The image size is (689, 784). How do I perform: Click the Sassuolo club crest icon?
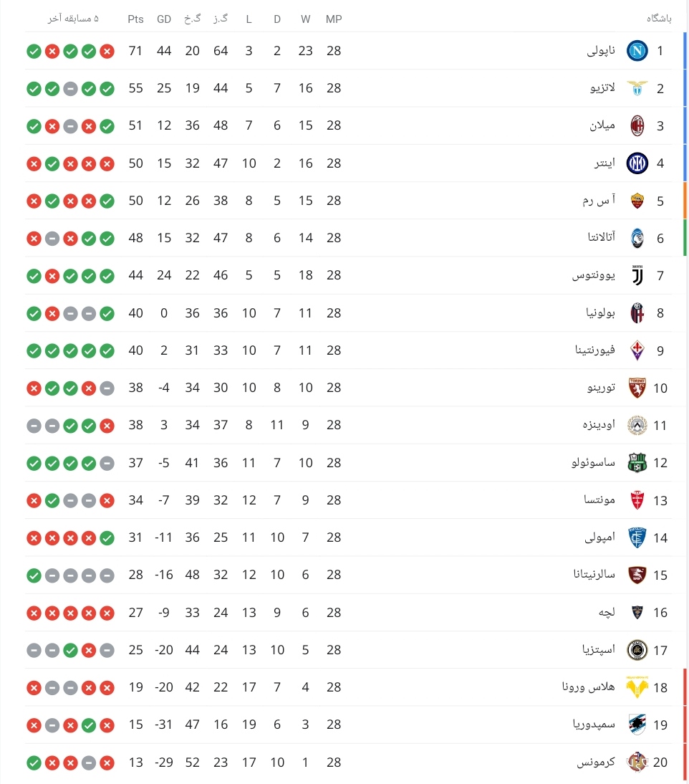click(x=637, y=462)
